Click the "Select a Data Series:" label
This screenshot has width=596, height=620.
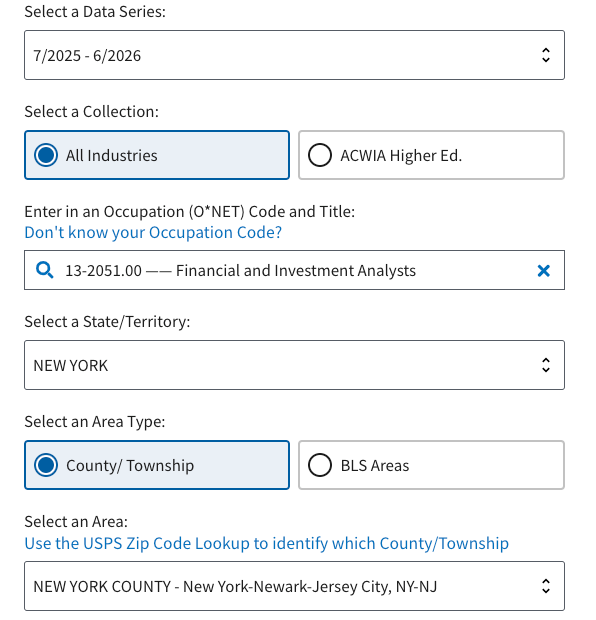95,12
